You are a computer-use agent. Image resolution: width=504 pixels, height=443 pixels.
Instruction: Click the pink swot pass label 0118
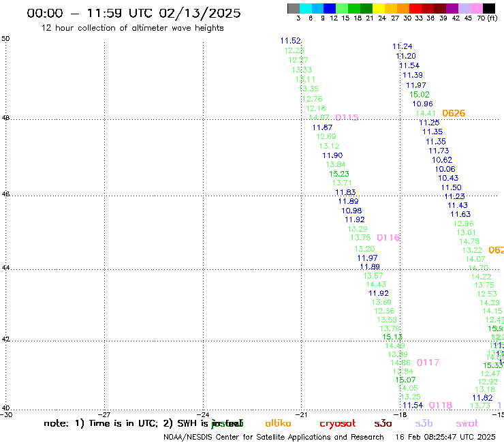point(441,406)
